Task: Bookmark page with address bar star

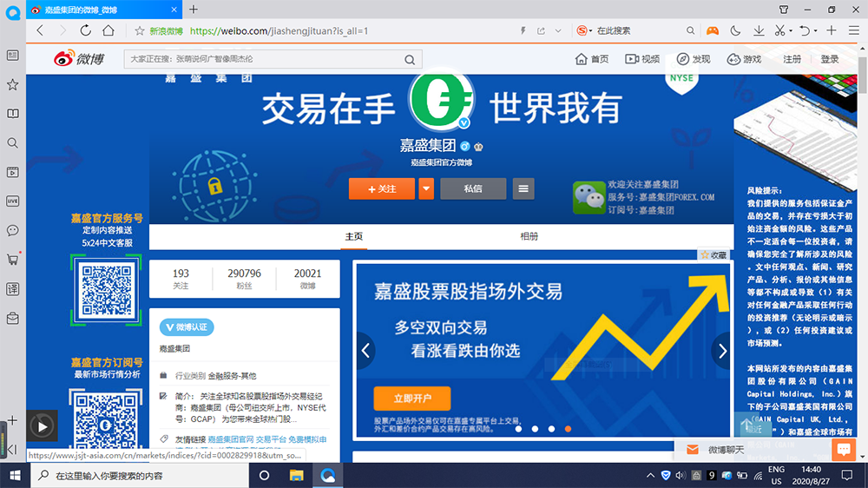Action: (x=140, y=31)
